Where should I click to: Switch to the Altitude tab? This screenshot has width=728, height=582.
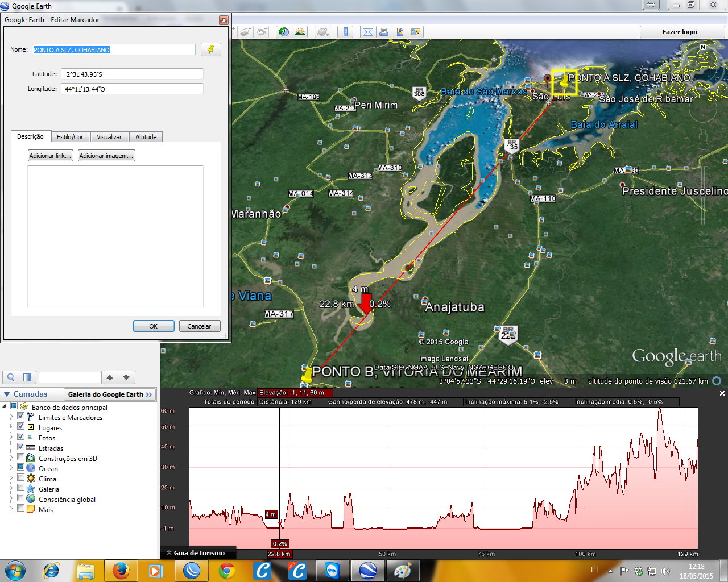pos(146,137)
